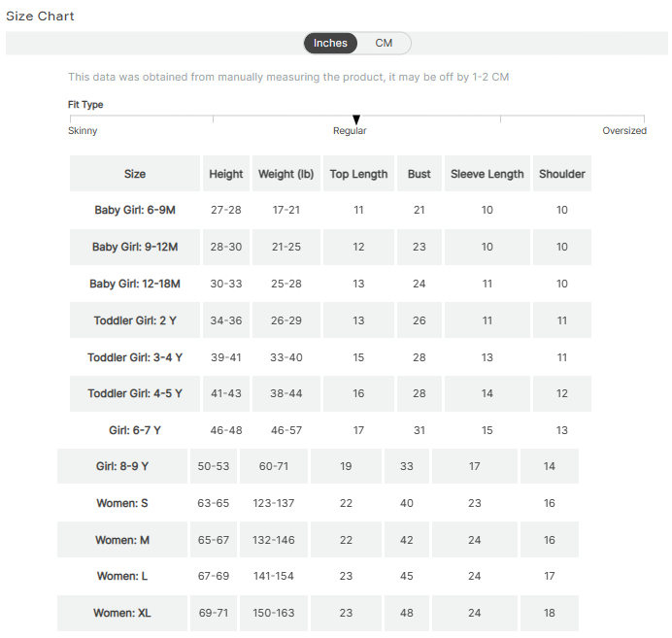Click the Skinny fit label
The width and height of the screenshot is (672, 638).
click(x=83, y=131)
